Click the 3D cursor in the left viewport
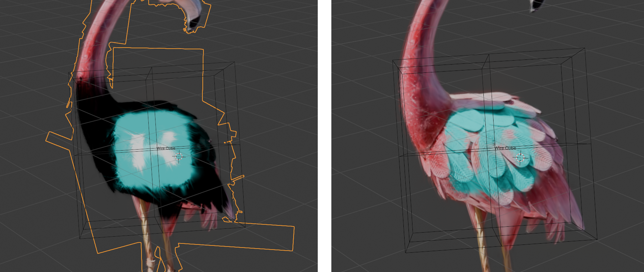Image resolution: width=644 pixels, height=272 pixels. (179, 156)
